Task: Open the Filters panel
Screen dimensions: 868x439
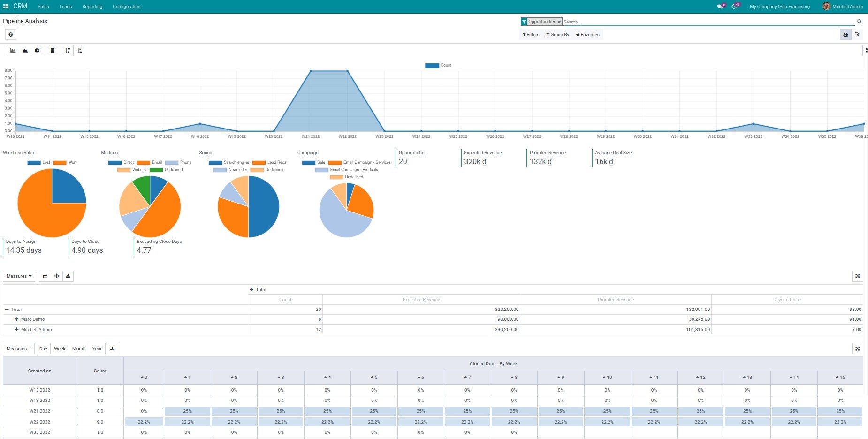Action: [x=531, y=34]
